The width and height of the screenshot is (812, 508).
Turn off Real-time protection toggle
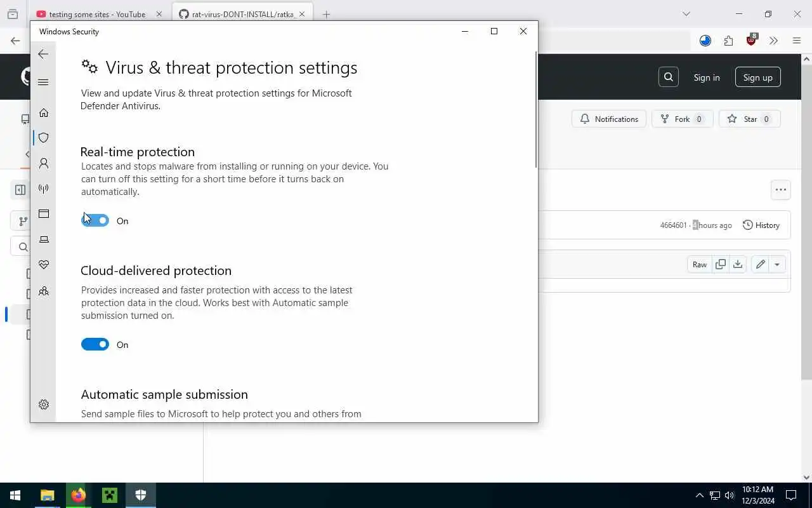pyautogui.click(x=95, y=220)
